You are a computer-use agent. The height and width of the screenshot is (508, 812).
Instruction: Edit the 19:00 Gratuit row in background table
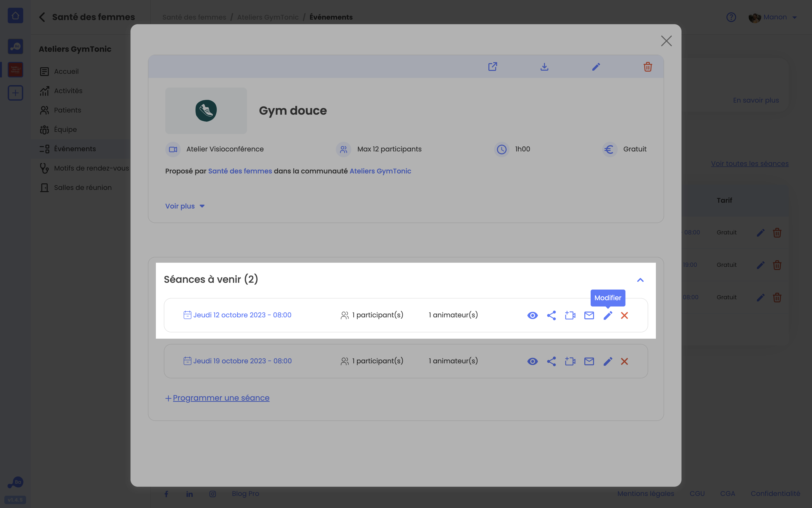pyautogui.click(x=760, y=265)
